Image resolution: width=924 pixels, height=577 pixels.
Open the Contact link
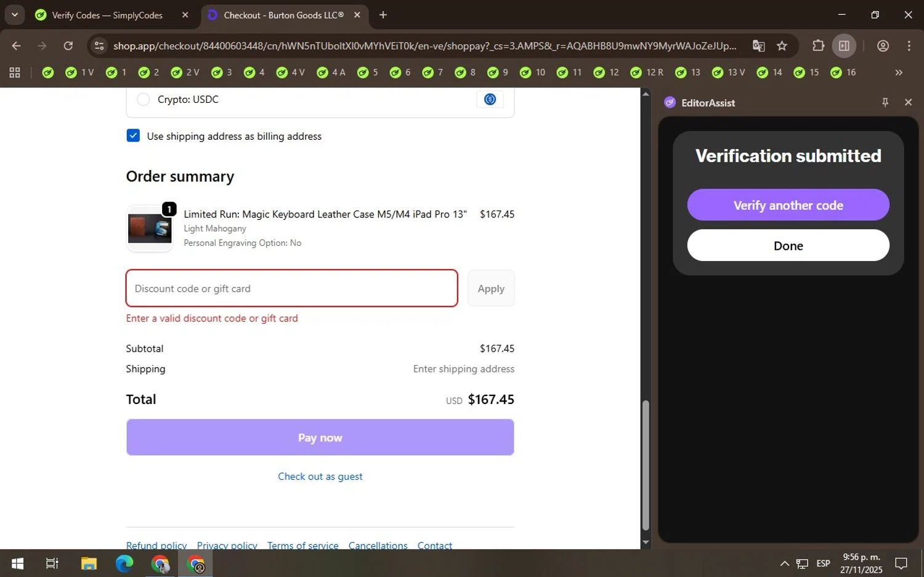tap(435, 545)
